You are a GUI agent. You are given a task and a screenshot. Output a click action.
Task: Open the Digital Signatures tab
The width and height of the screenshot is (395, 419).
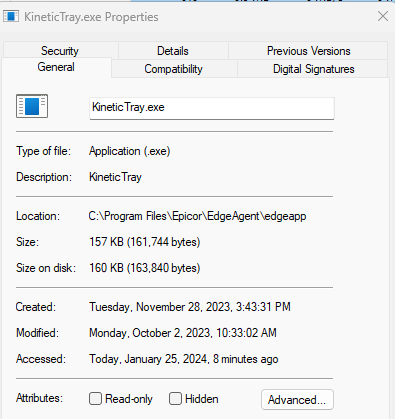pos(313,69)
